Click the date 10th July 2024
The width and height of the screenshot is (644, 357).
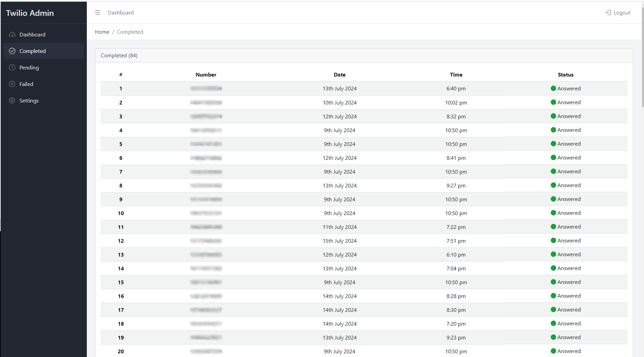(x=340, y=102)
